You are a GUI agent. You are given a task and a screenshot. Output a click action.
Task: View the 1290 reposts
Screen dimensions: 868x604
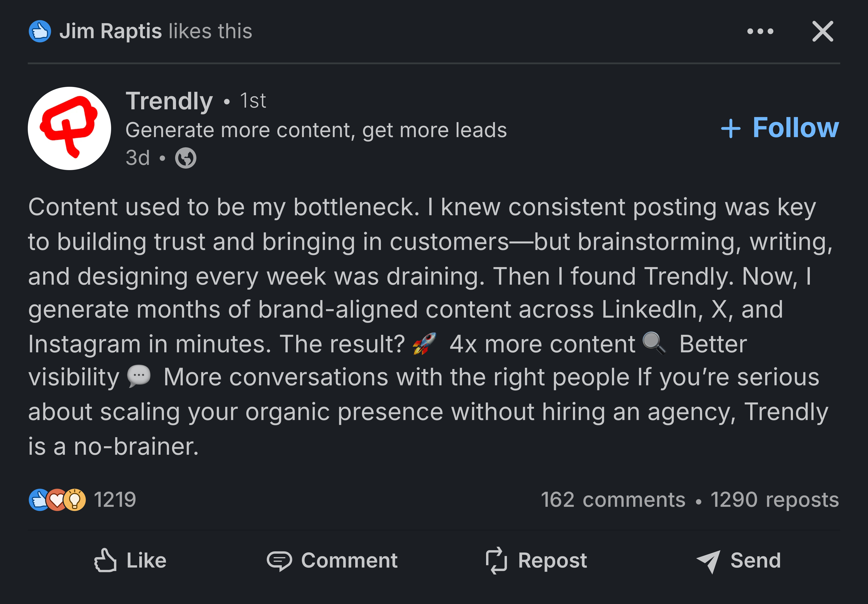pyautogui.click(x=775, y=500)
